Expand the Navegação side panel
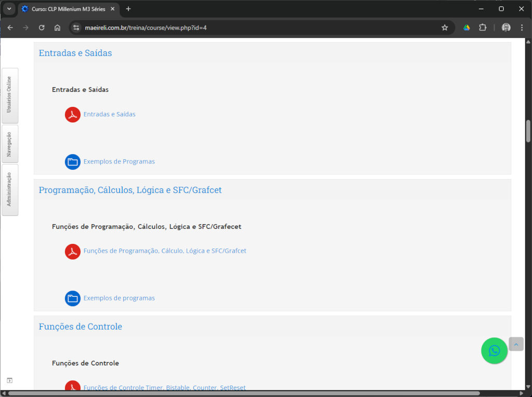This screenshot has height=397, width=532. 10,144
